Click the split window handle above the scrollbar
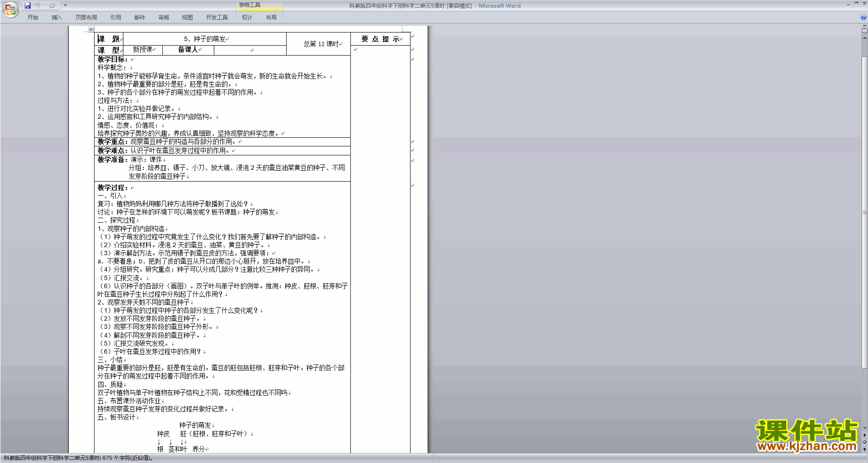This screenshot has width=868, height=463. tap(864, 26)
